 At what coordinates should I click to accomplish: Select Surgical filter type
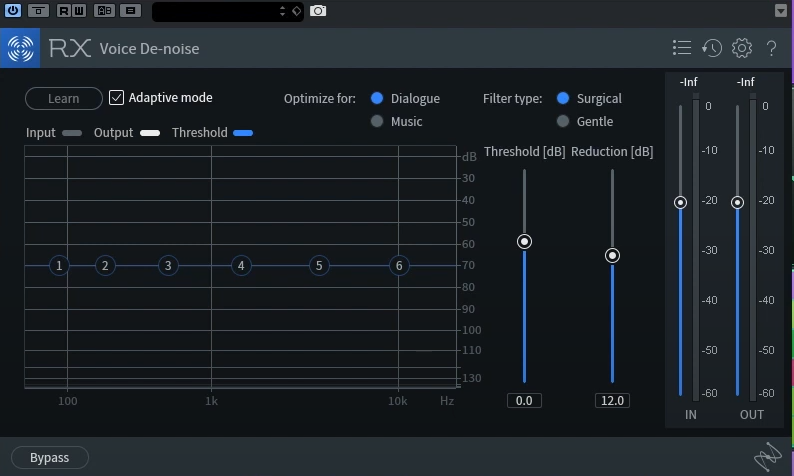coord(563,98)
